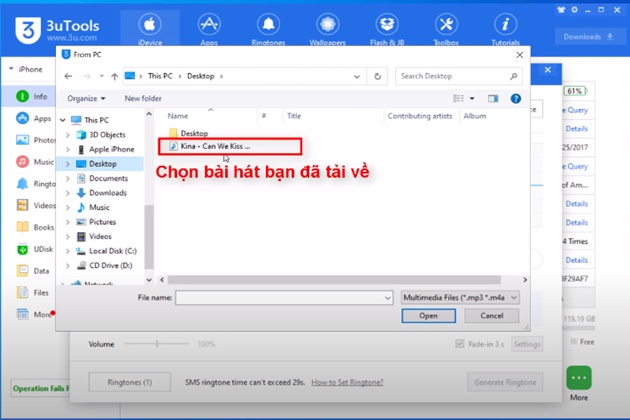
Task: Open the Tutorials info icon
Action: 506,28
